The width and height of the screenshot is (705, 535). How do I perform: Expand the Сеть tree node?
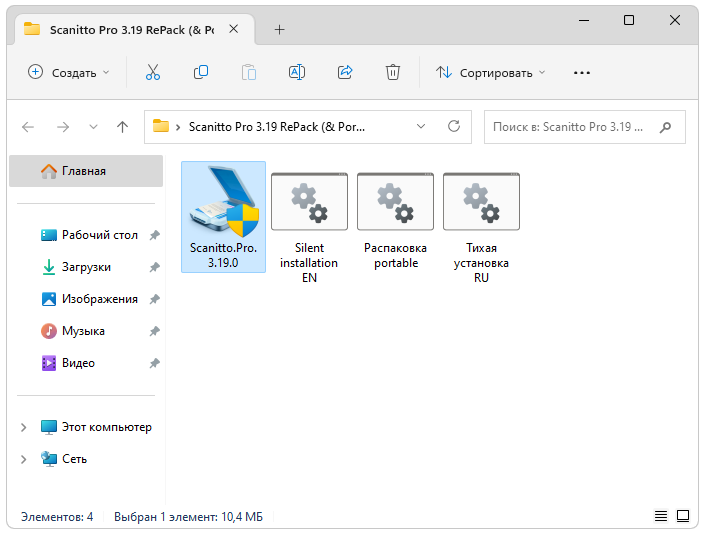click(24, 459)
